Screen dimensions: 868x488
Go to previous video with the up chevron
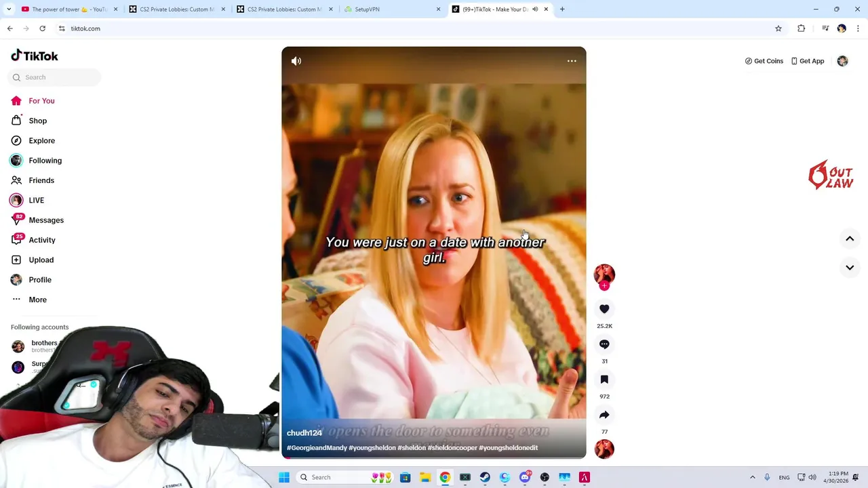pyautogui.click(x=850, y=239)
